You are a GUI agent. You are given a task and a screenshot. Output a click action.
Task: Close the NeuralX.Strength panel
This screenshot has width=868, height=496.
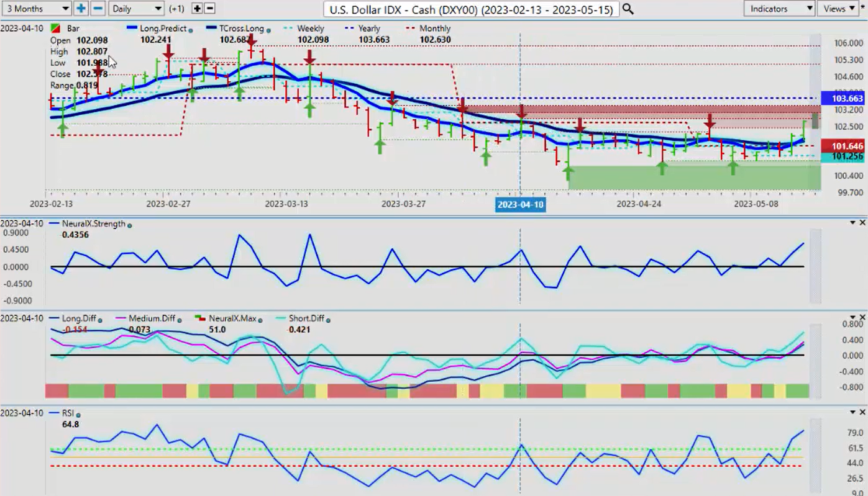click(862, 222)
